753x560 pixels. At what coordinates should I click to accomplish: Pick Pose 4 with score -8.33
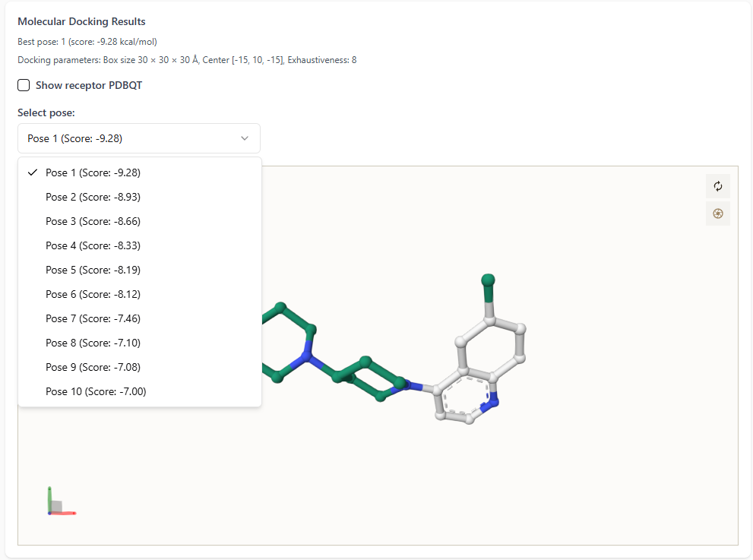pyautogui.click(x=93, y=245)
